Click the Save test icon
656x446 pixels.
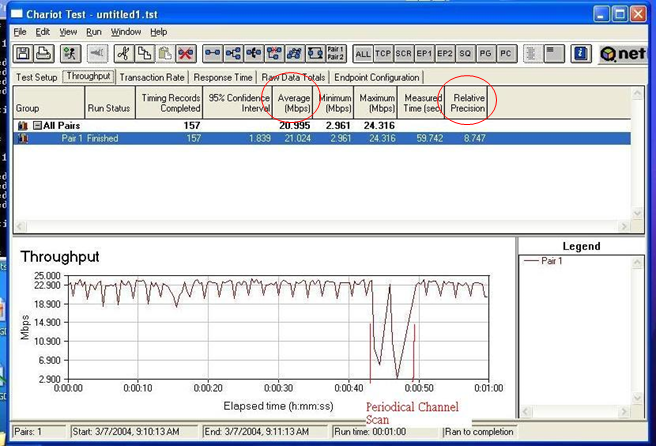pyautogui.click(x=23, y=54)
